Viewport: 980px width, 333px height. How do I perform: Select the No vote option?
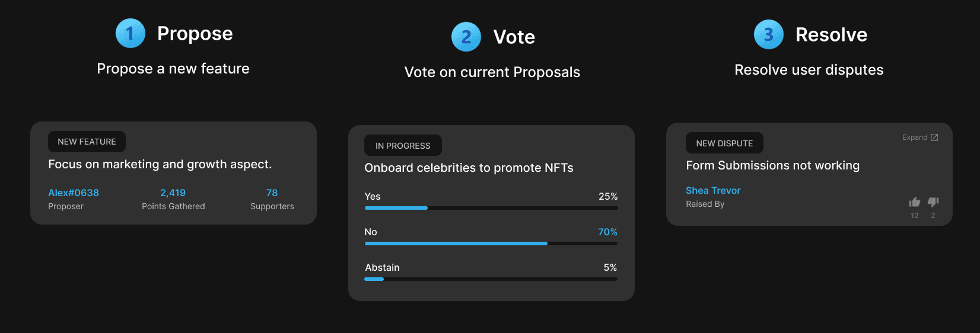click(x=371, y=232)
